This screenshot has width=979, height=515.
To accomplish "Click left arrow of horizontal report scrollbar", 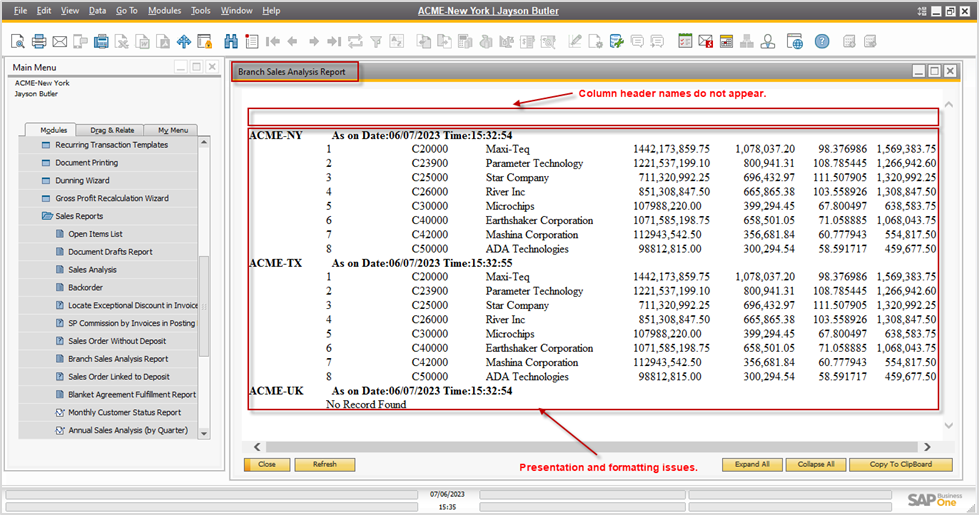I will click(x=257, y=447).
